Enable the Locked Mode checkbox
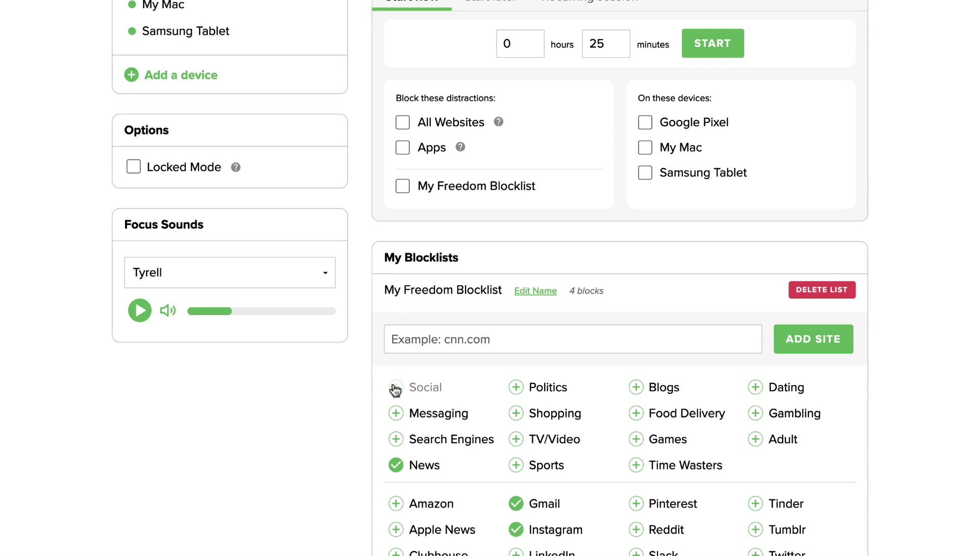The width and height of the screenshot is (980, 556). click(x=134, y=167)
